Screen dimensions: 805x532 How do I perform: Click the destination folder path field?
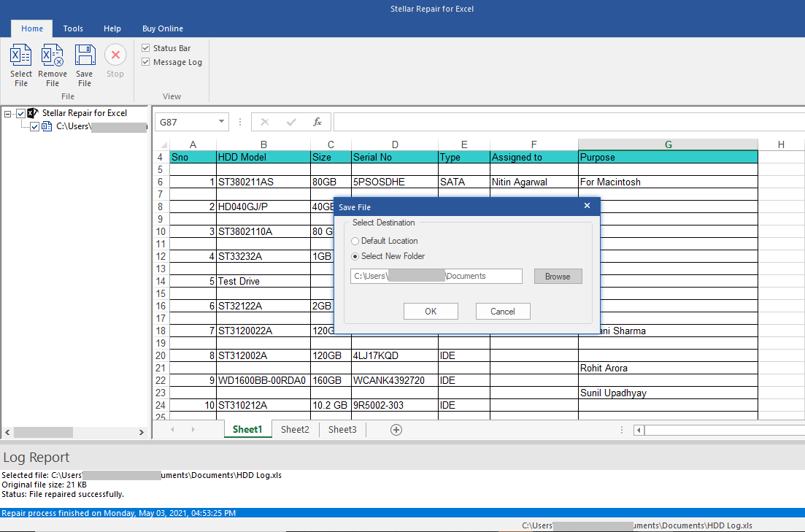point(436,277)
